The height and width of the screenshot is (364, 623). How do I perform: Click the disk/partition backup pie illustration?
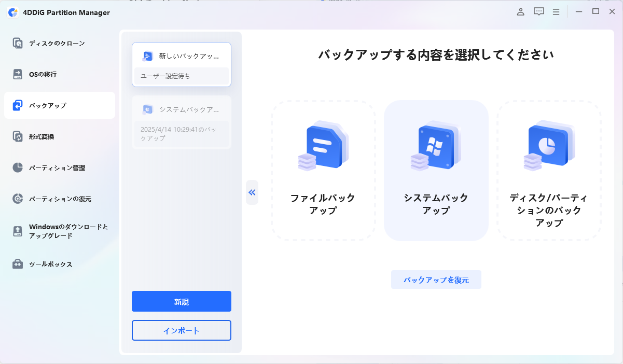coord(549,146)
